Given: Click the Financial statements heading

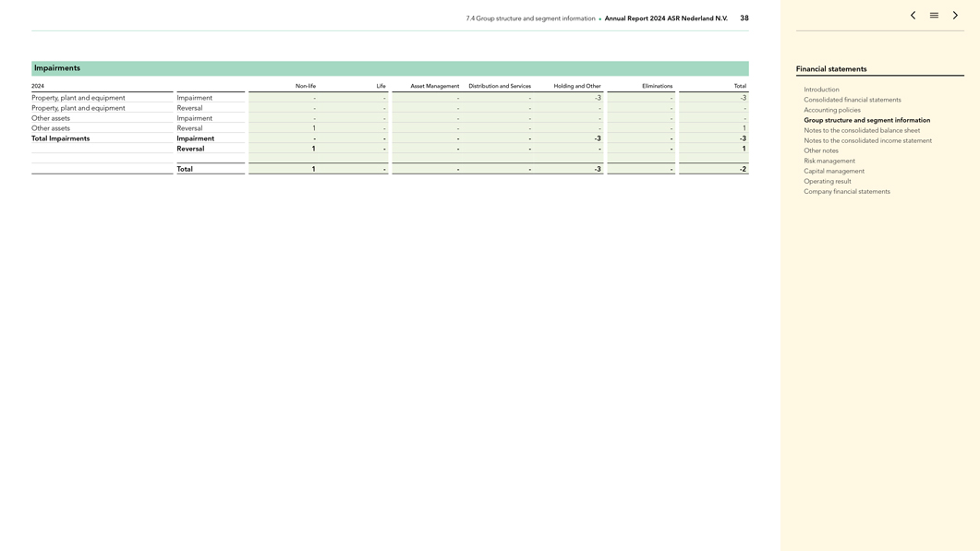Looking at the screenshot, I should click(831, 68).
